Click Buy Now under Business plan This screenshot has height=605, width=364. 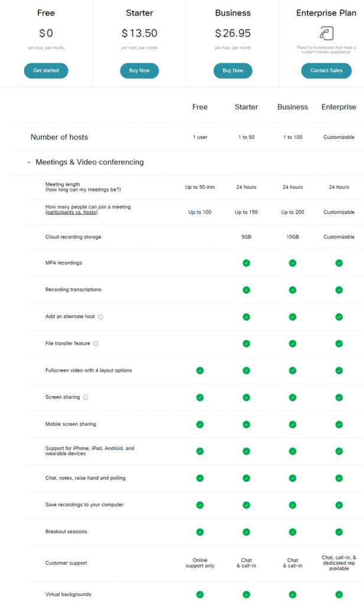point(233,71)
